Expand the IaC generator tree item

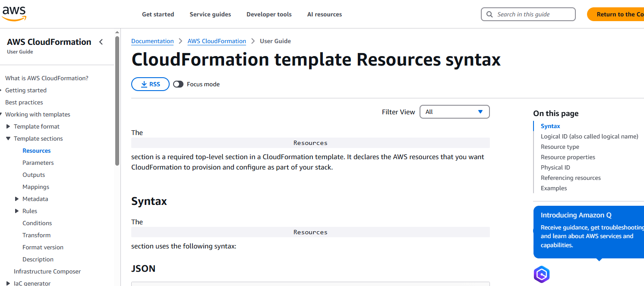(x=8, y=283)
